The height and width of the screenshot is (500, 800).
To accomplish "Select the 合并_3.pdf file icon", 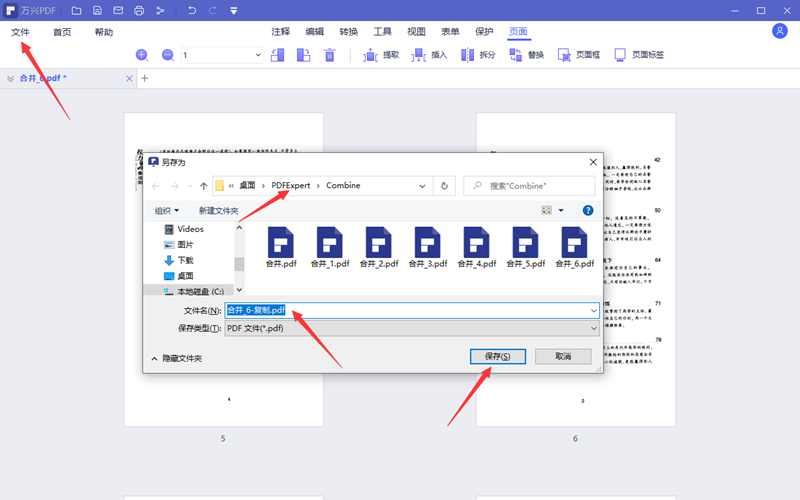I will click(x=429, y=247).
